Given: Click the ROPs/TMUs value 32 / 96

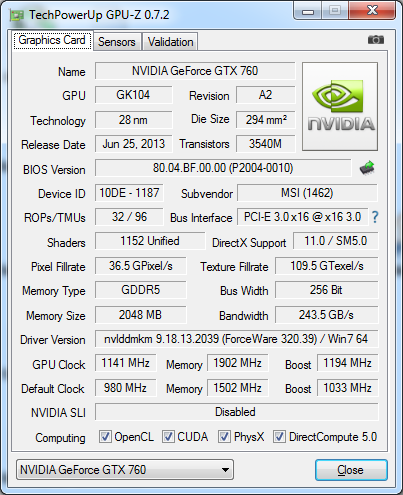Looking at the screenshot, I should coord(129,217).
